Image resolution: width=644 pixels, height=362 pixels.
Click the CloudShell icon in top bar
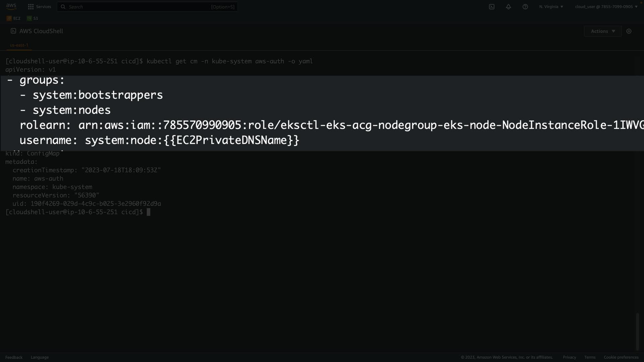click(491, 7)
